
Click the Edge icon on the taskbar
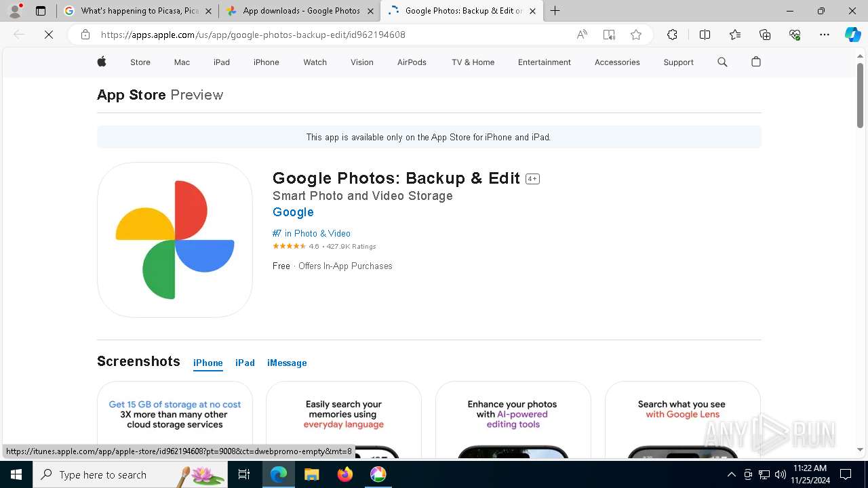[x=279, y=474]
